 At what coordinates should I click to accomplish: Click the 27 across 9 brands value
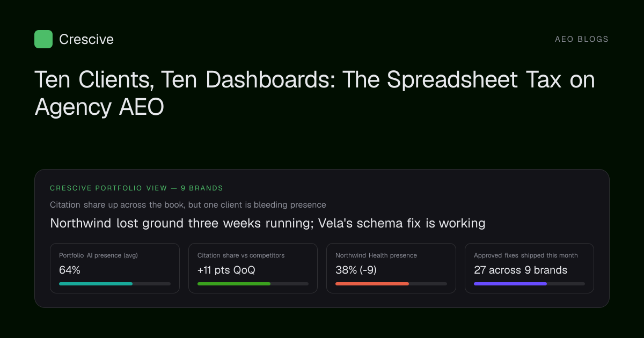point(521,270)
